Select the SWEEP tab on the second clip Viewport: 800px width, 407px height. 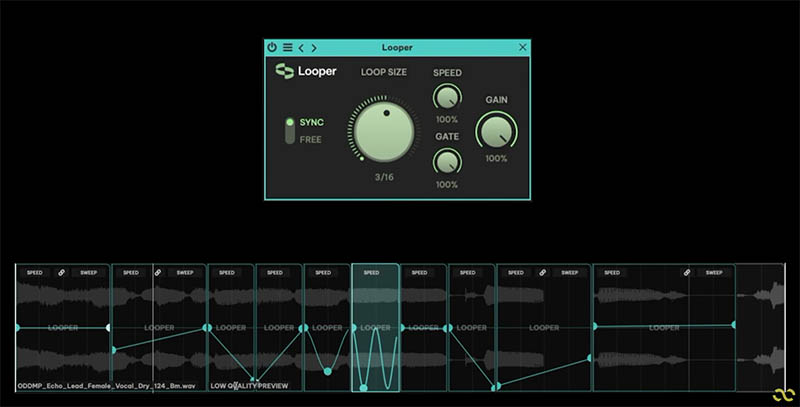[185, 273]
